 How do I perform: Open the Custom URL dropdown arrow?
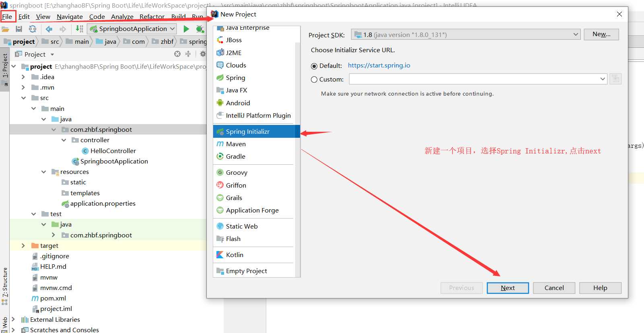click(x=603, y=79)
